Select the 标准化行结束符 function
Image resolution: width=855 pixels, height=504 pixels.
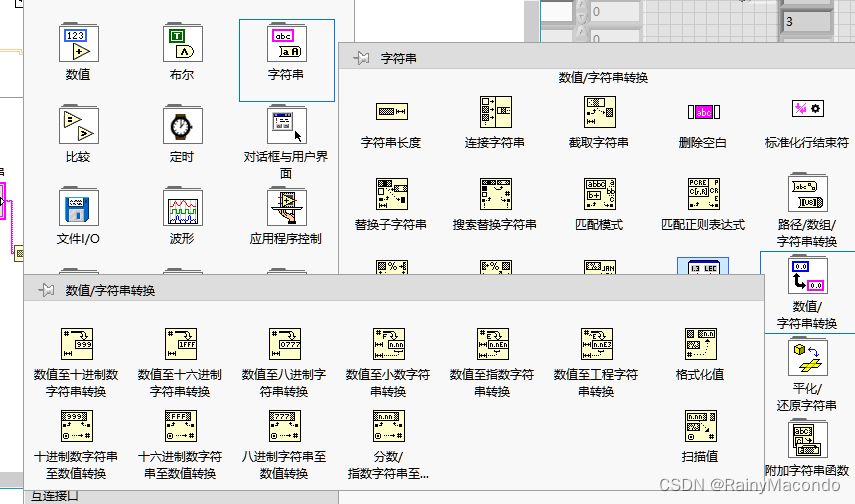(x=808, y=109)
